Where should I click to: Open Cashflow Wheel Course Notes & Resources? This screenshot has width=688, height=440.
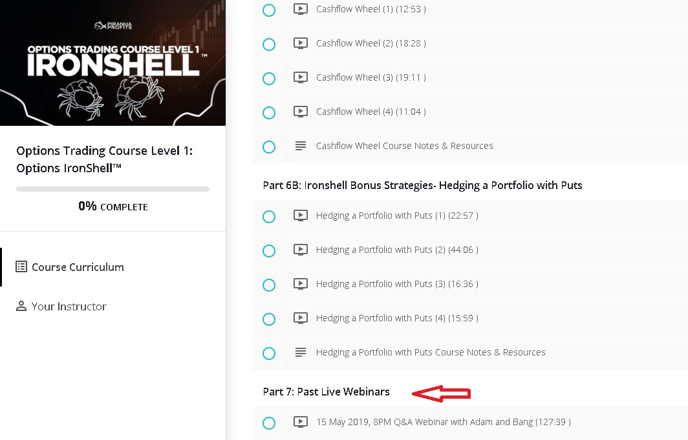(x=405, y=146)
